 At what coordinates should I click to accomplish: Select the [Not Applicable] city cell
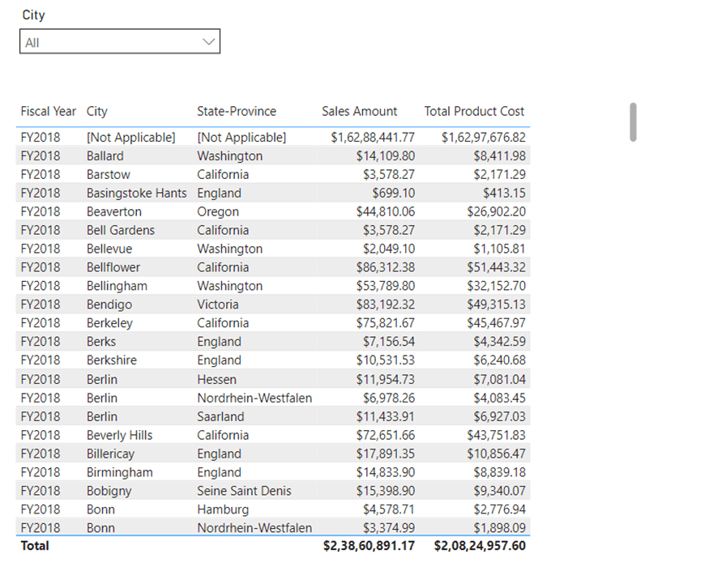point(130,138)
